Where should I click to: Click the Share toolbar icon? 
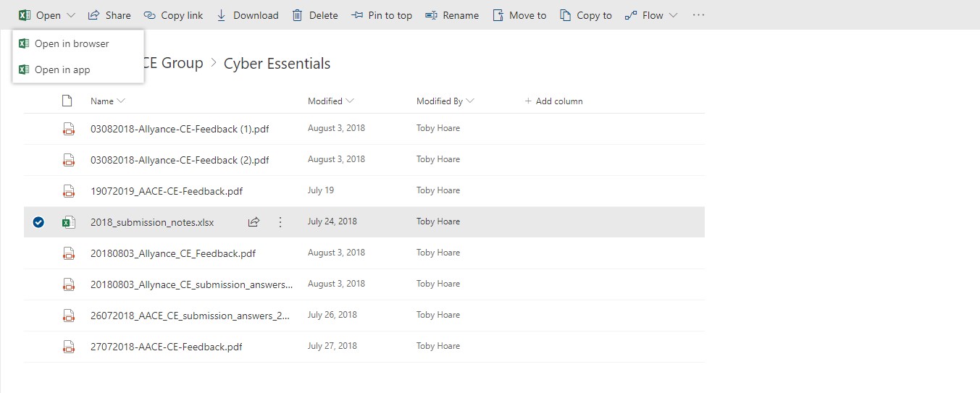[93, 15]
